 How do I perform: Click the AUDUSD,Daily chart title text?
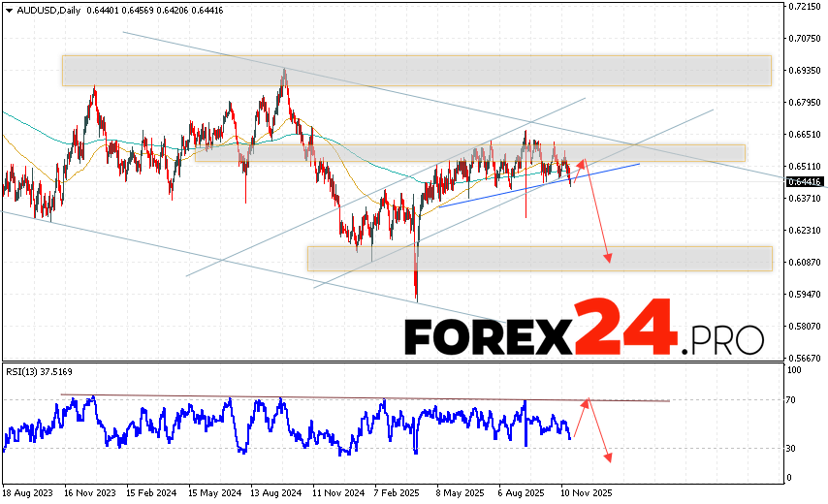(50, 9)
